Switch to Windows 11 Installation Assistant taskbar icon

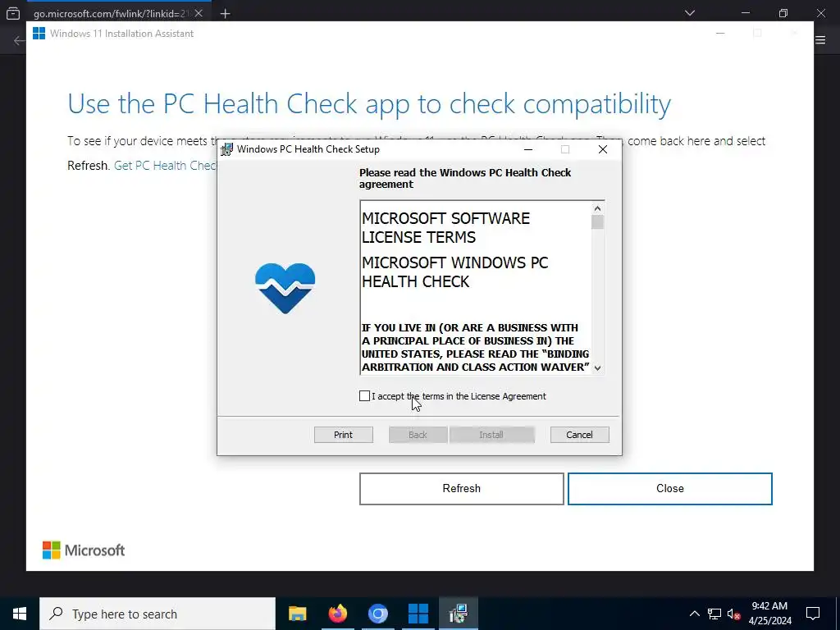tap(418, 614)
